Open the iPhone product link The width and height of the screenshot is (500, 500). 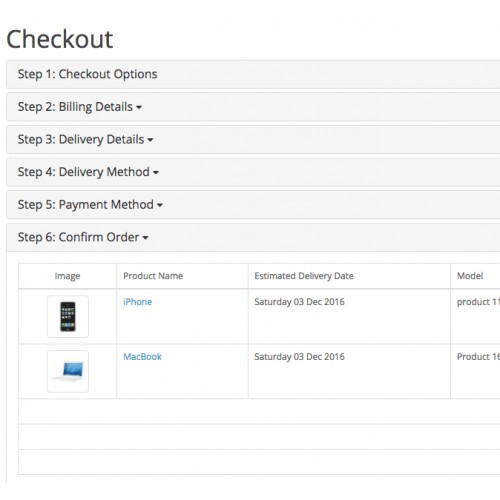(137, 302)
